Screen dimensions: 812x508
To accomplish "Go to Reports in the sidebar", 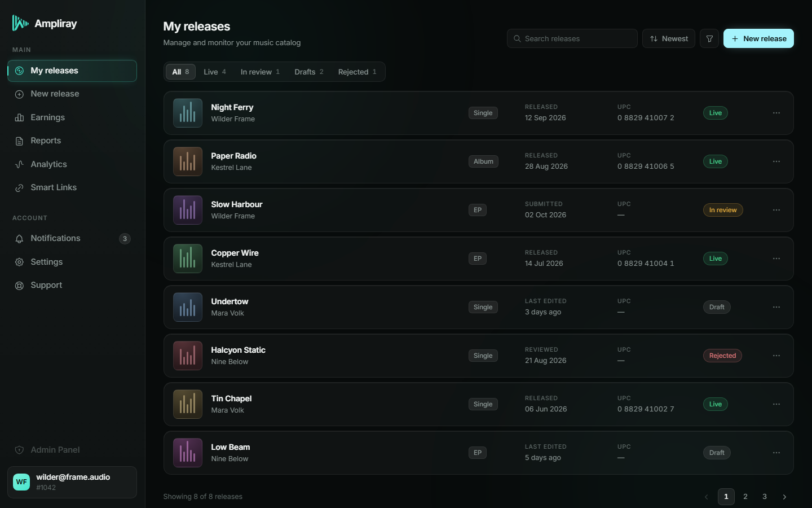I will point(72,141).
